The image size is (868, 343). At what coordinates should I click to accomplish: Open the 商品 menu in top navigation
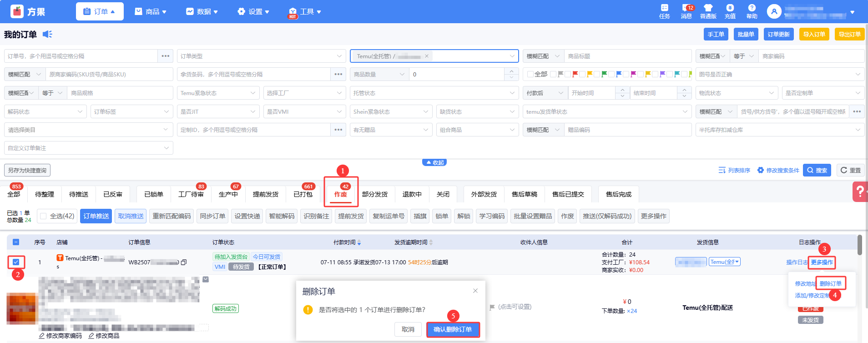151,11
